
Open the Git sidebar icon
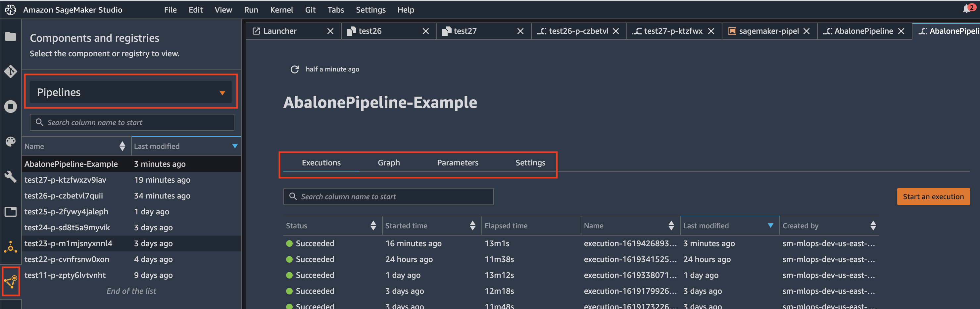click(x=11, y=71)
